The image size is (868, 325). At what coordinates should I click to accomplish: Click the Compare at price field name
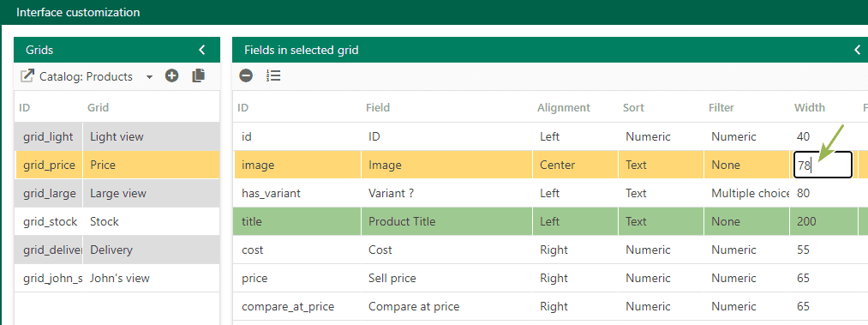414,306
